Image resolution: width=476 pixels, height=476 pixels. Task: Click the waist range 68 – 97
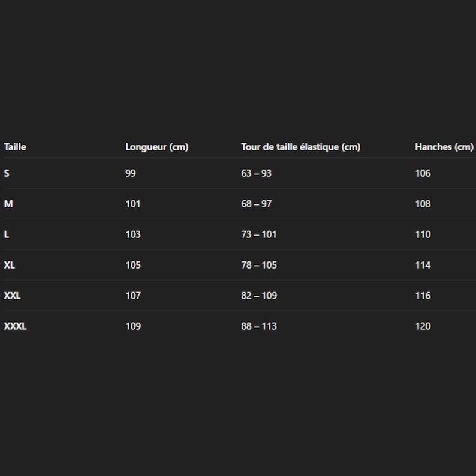click(x=256, y=204)
